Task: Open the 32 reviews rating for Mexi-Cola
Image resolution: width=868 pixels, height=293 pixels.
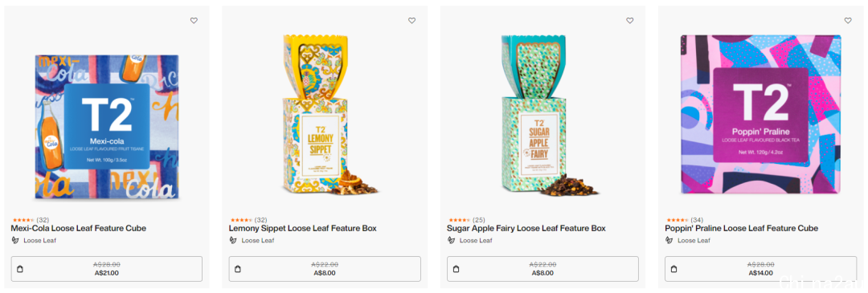Action: (30, 220)
